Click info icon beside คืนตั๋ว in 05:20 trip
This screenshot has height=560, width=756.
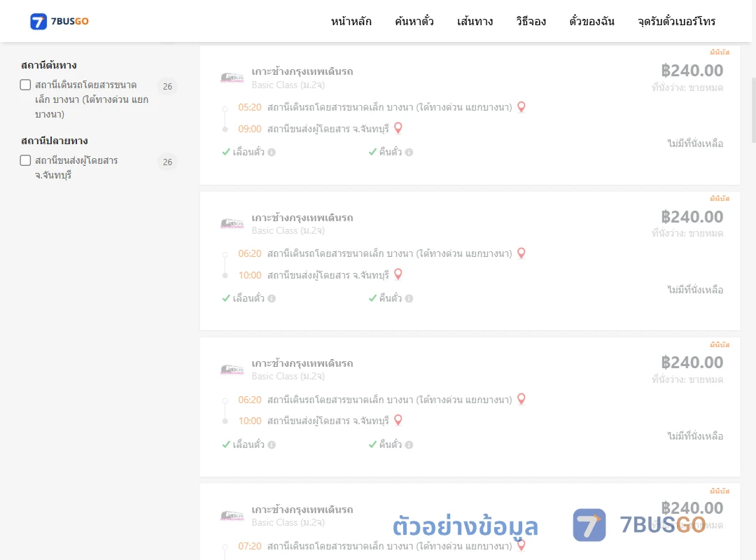(x=409, y=153)
